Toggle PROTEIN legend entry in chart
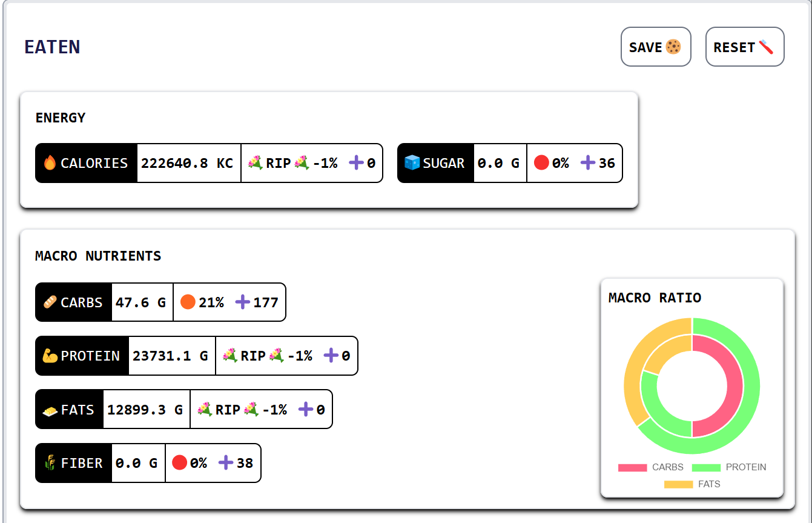This screenshot has width=812, height=523. coord(728,467)
